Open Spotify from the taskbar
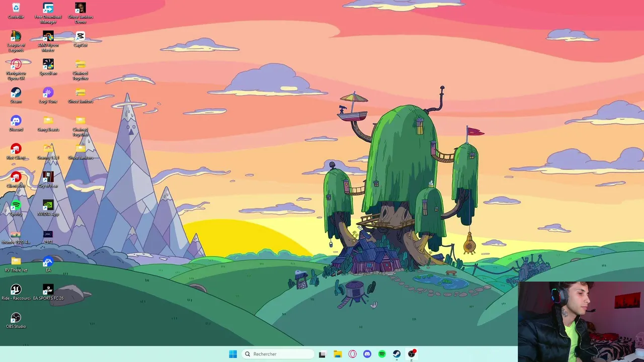Viewport: 644px width, 362px height. coord(382,354)
